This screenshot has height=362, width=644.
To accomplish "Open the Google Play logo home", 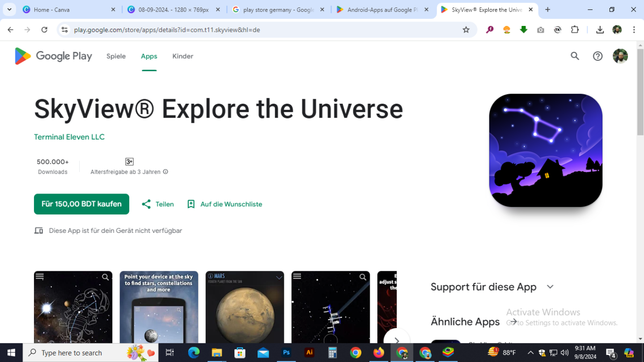I will pyautogui.click(x=53, y=56).
